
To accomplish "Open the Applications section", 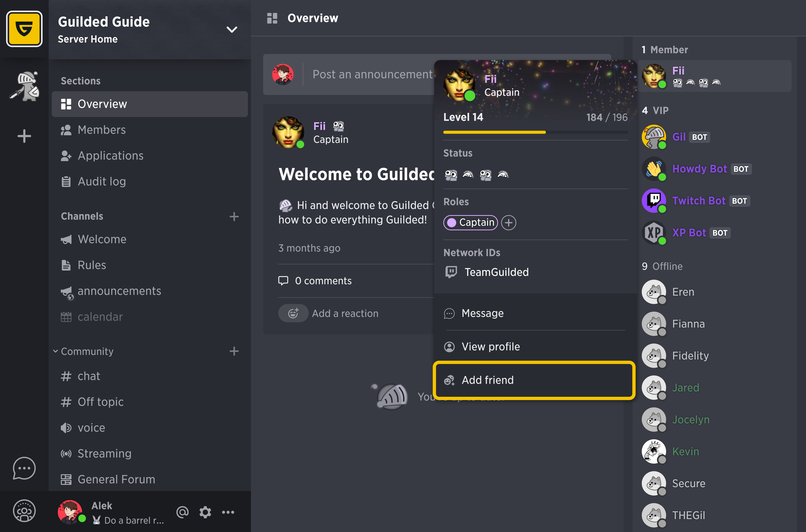I will pyautogui.click(x=150, y=155).
